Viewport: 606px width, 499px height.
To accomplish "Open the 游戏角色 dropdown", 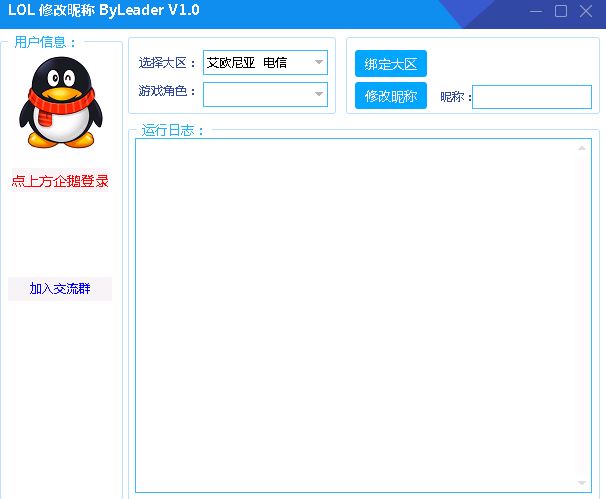I will (x=265, y=94).
